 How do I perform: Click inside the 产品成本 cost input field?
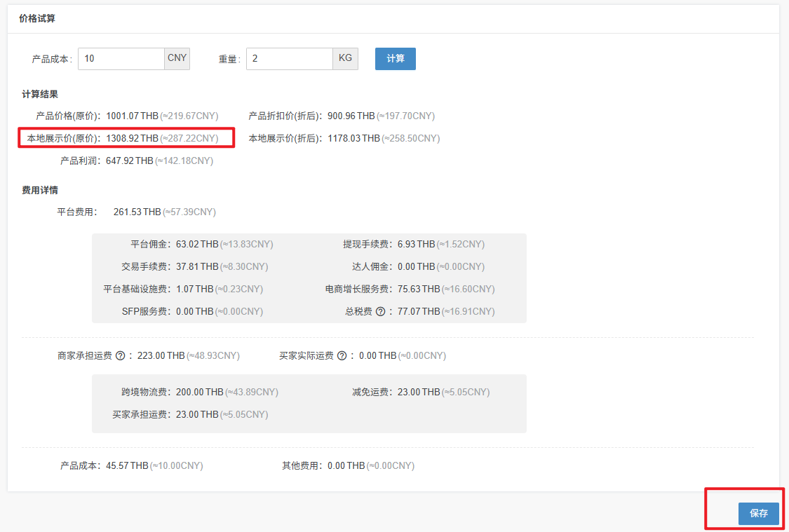121,59
